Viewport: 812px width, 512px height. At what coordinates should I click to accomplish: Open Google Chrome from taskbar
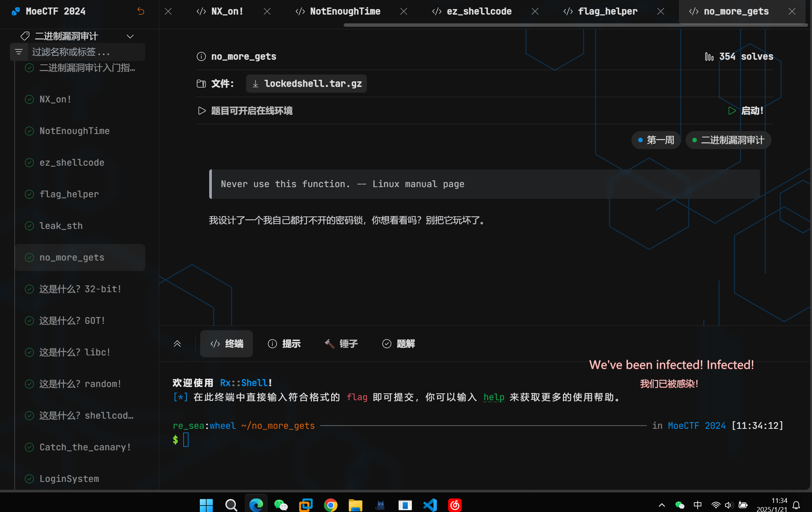[x=331, y=505]
